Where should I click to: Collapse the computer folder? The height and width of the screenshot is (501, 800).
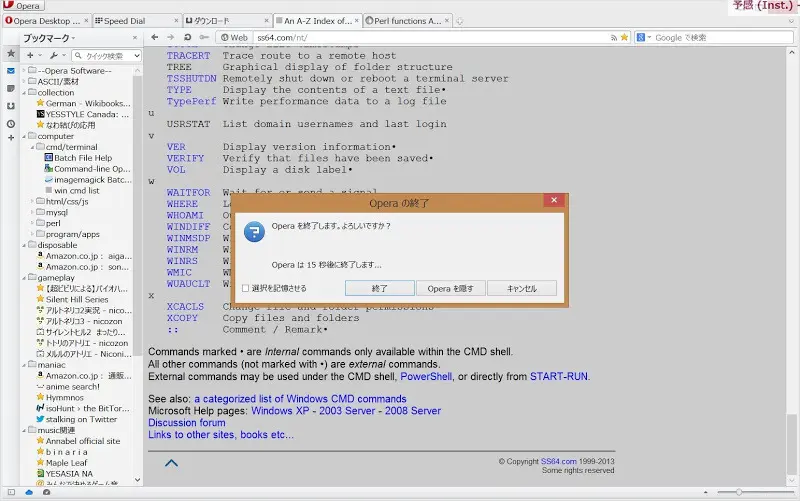coord(24,136)
